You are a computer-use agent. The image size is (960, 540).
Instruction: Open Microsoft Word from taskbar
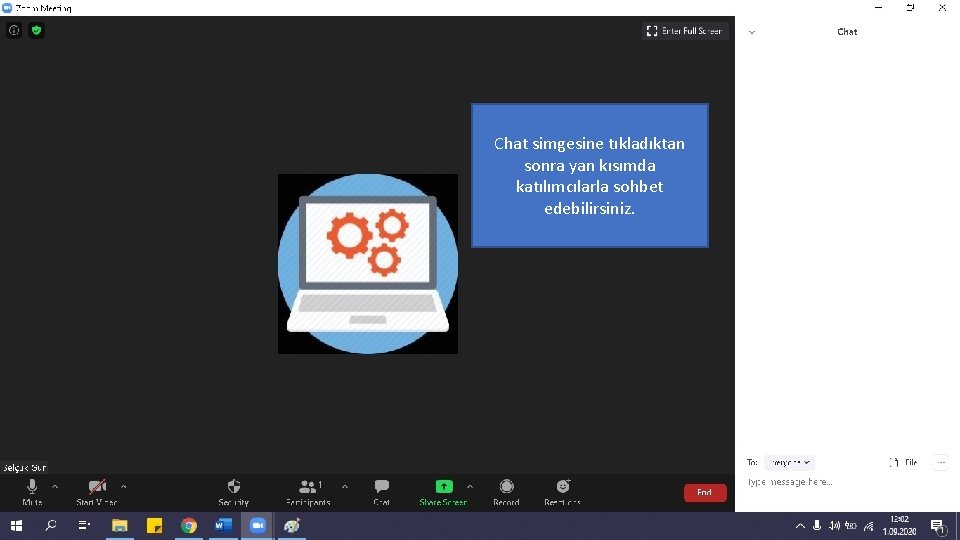point(223,526)
